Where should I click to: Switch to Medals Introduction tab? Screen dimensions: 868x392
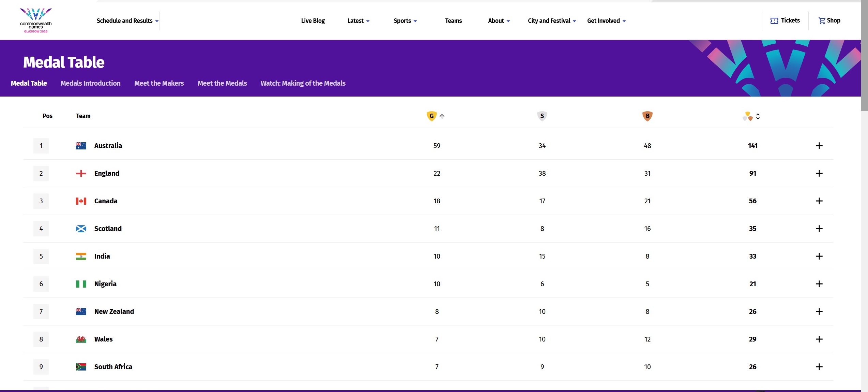(x=91, y=83)
